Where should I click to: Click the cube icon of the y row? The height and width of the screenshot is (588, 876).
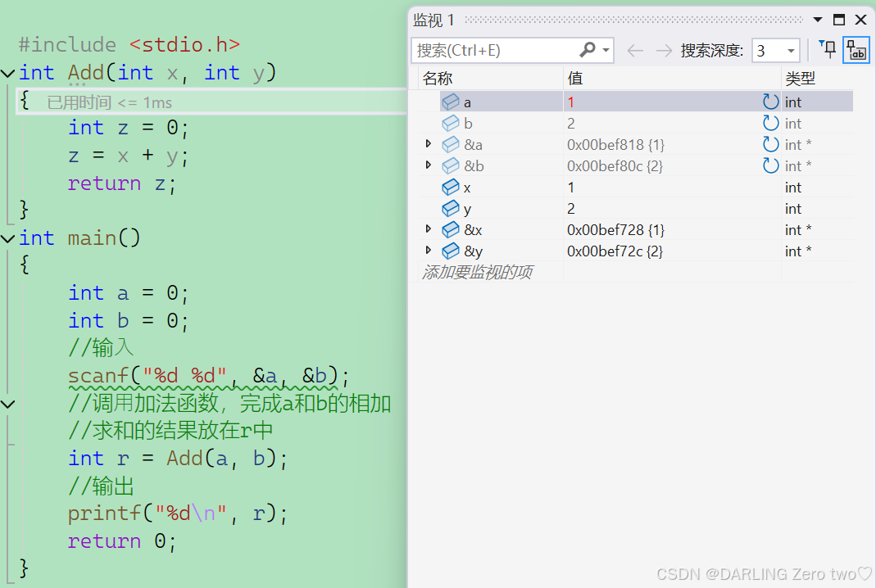[x=450, y=208]
